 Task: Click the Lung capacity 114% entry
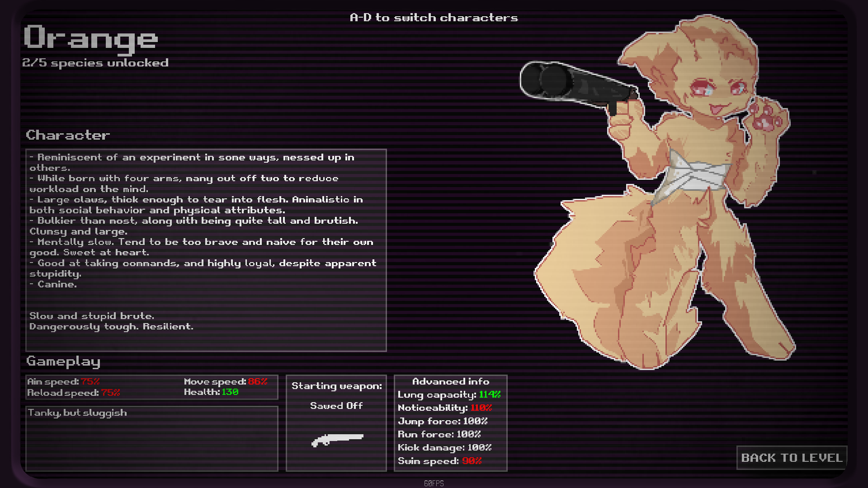[x=449, y=394]
